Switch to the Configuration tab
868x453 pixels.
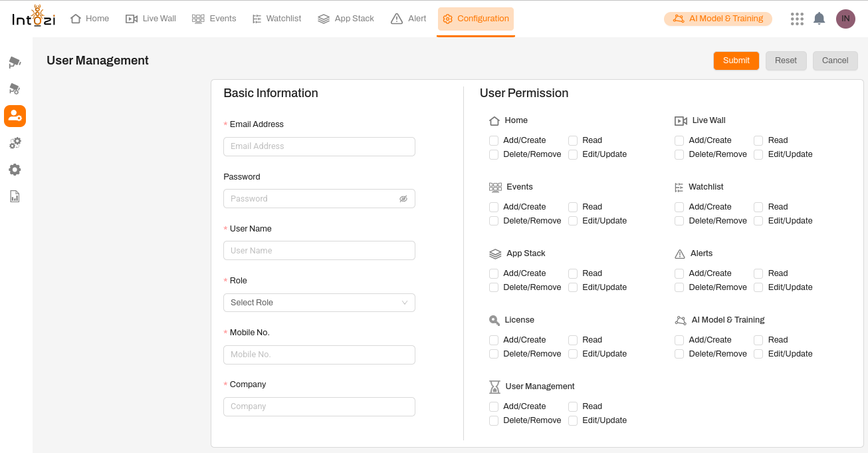pyautogui.click(x=475, y=19)
